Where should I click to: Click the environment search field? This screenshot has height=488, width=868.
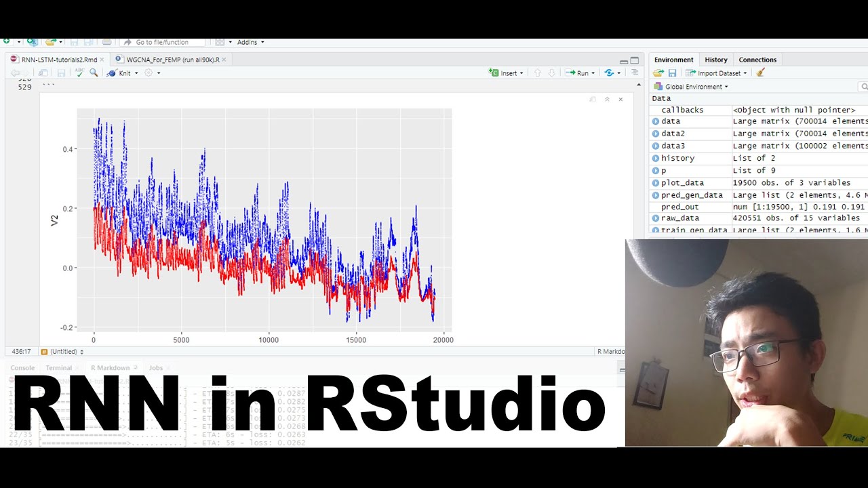point(864,87)
